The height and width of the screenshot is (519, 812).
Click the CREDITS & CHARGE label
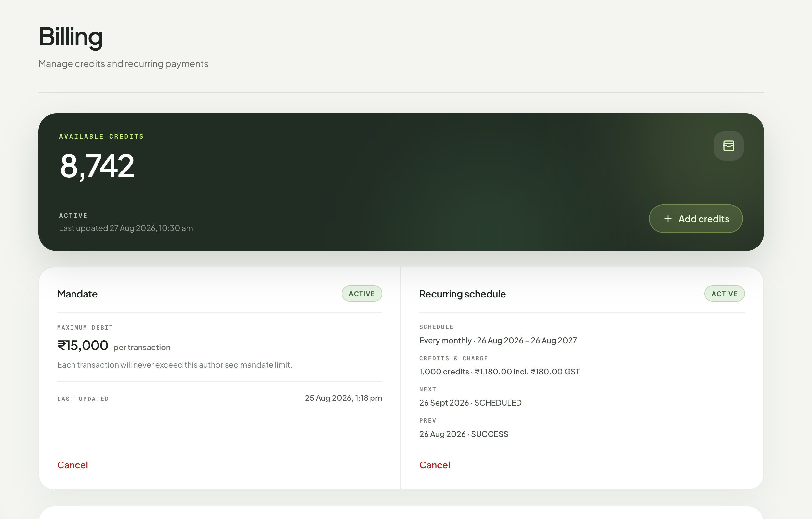tap(453, 358)
